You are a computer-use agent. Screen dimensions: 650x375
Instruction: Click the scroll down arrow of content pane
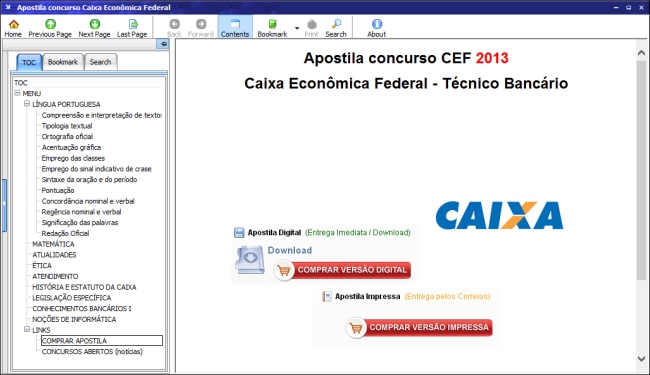(x=641, y=359)
